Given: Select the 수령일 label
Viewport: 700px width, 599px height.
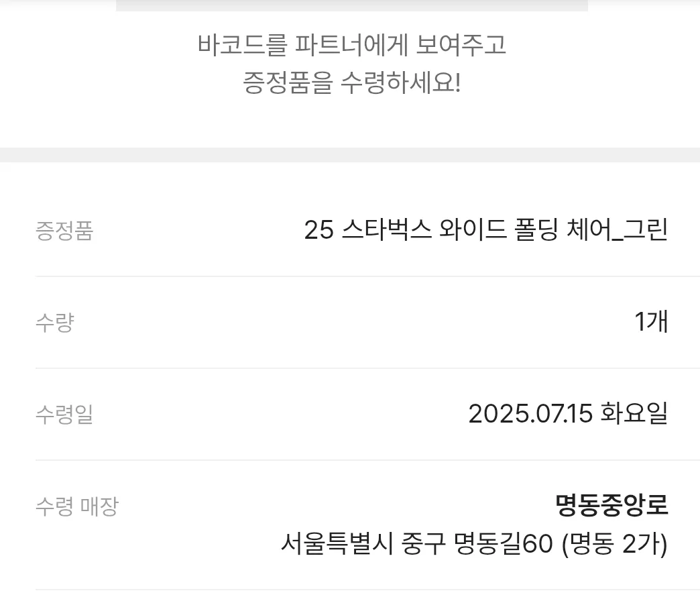Looking at the screenshot, I should click(64, 415).
